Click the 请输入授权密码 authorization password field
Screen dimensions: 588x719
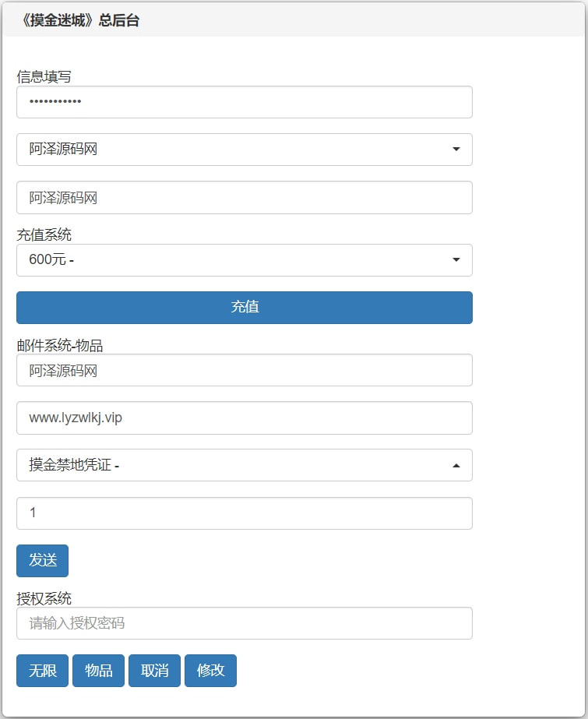point(244,623)
